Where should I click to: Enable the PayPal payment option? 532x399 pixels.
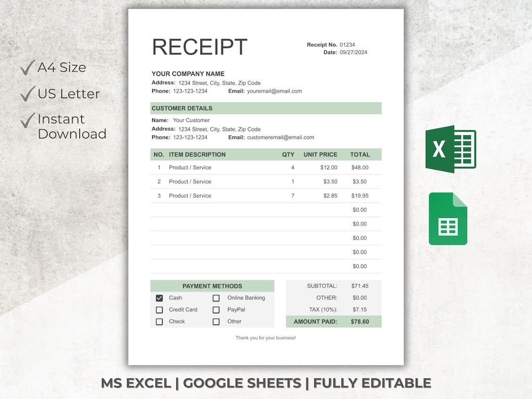coord(216,310)
